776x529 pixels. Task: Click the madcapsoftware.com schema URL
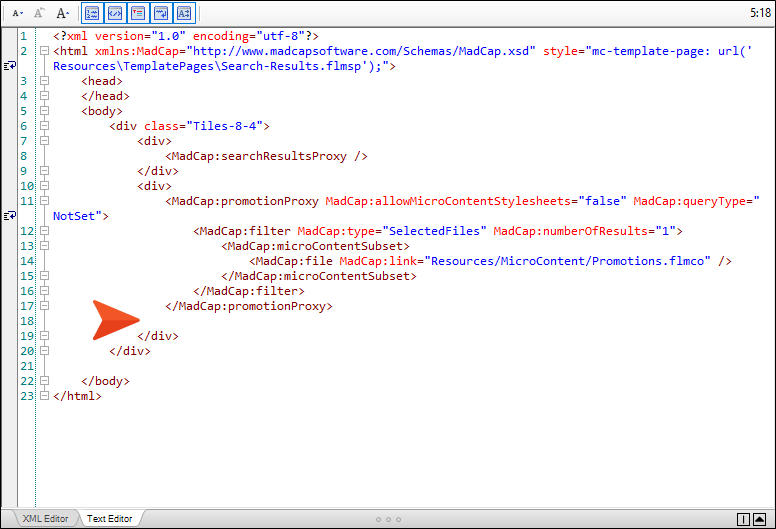coord(361,51)
